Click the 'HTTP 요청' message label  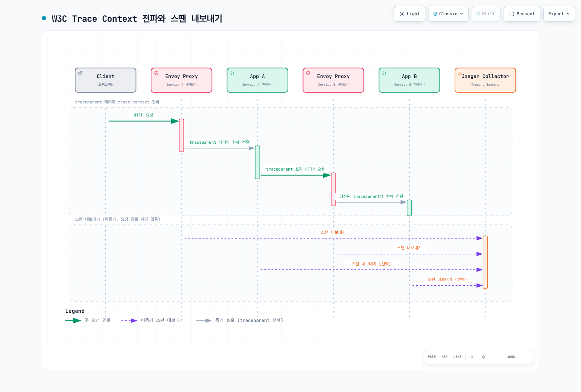click(143, 115)
